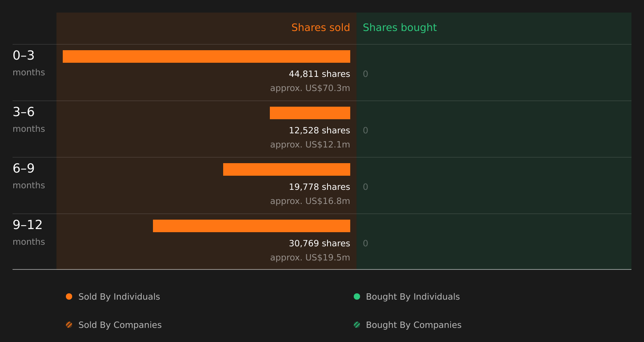644x342 pixels.
Task: Click the bought 0 in the 6–9 months row
Action: coord(366,187)
